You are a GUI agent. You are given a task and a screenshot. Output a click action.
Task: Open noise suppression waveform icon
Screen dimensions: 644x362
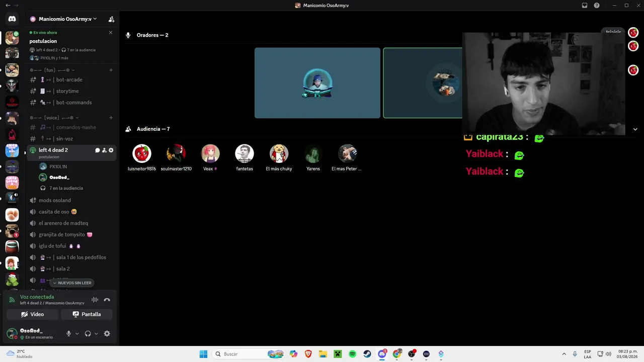pos(95,300)
